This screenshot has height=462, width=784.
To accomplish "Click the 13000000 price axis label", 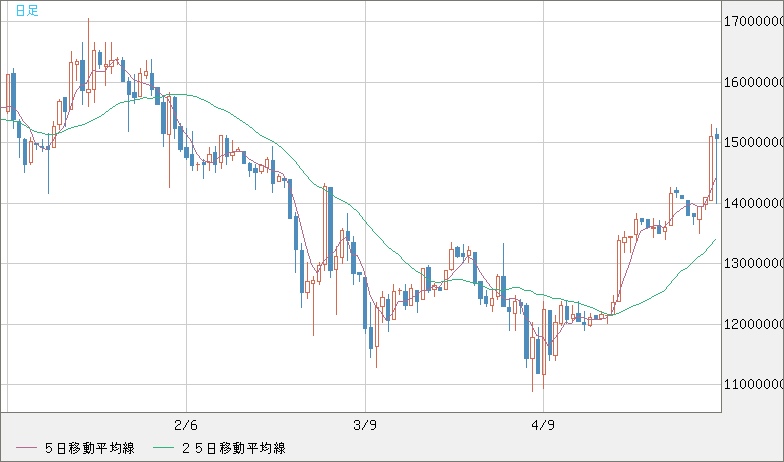I will coord(754,264).
